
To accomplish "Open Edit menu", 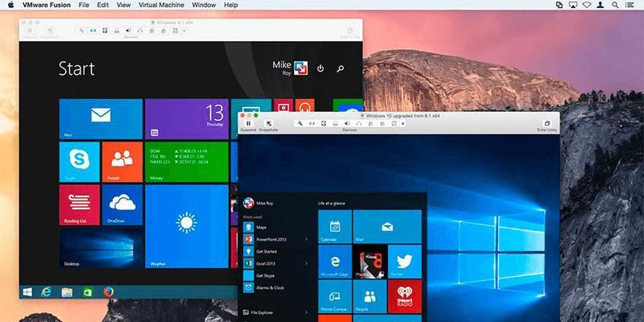I will (x=103, y=5).
